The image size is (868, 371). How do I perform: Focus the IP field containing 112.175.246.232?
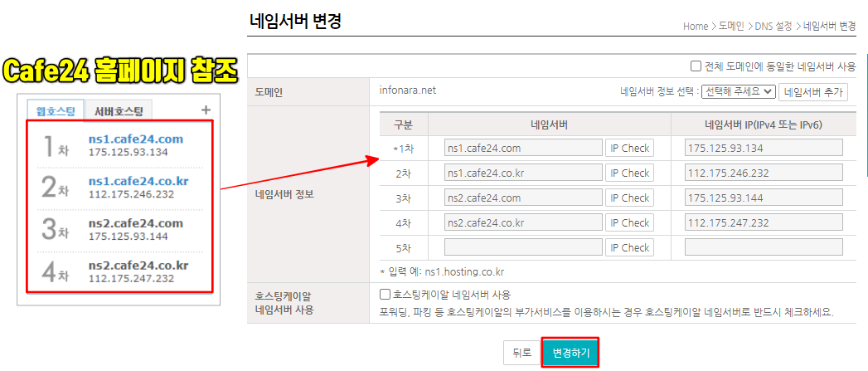tap(764, 173)
